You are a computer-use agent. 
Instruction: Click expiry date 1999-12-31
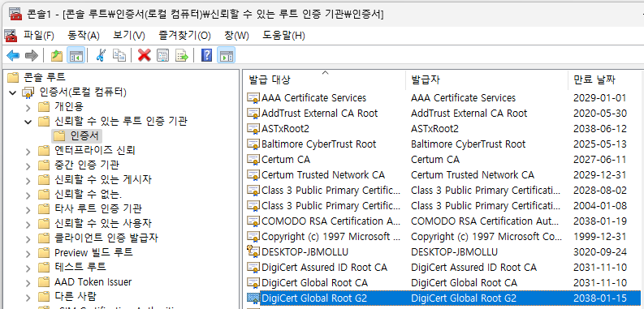(600, 237)
